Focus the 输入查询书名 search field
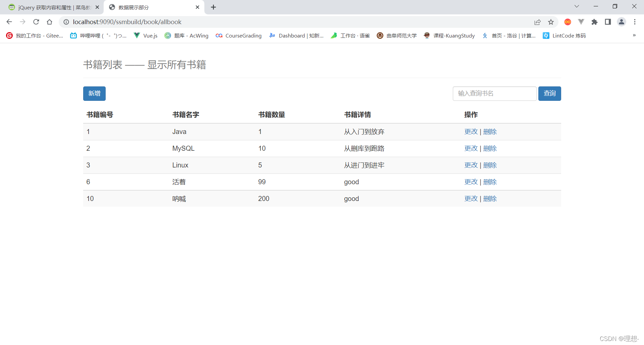The width and height of the screenshot is (644, 345). pyautogui.click(x=494, y=93)
